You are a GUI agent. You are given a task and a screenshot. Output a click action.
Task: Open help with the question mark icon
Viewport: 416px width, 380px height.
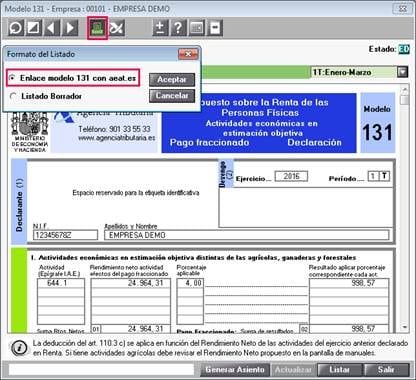(178, 28)
